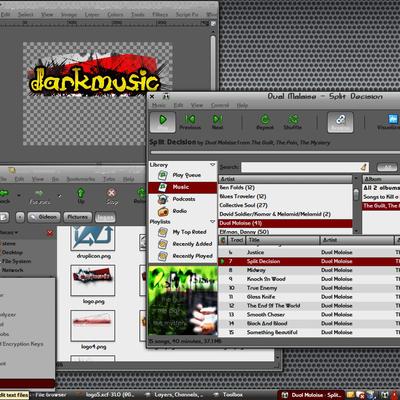Clear search with the broom icon

click(x=364, y=167)
